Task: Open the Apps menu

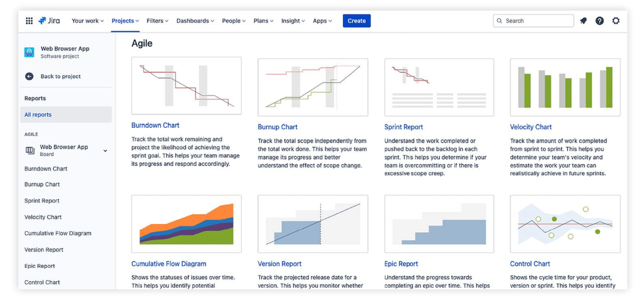Action: click(x=322, y=21)
